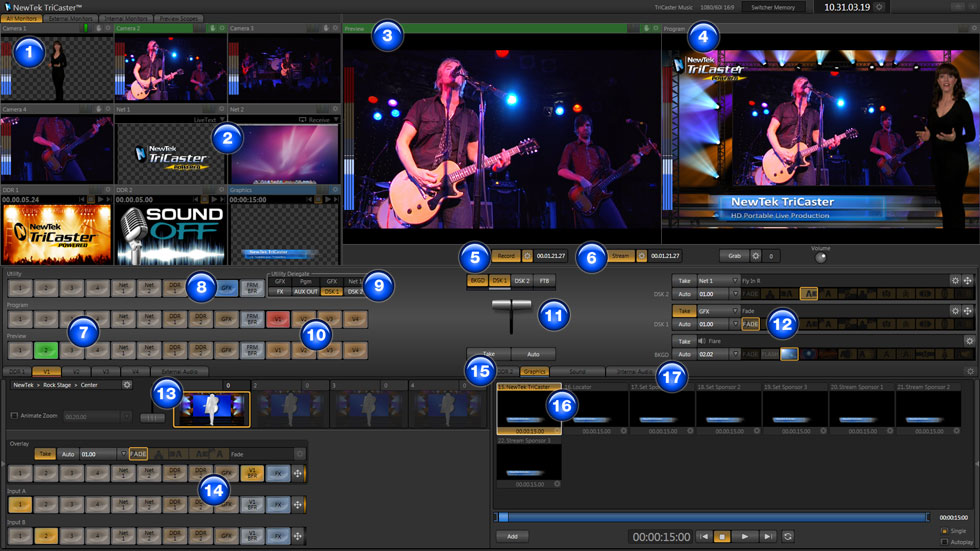
Task: Toggle BKGD delegate button
Action: [x=478, y=281]
